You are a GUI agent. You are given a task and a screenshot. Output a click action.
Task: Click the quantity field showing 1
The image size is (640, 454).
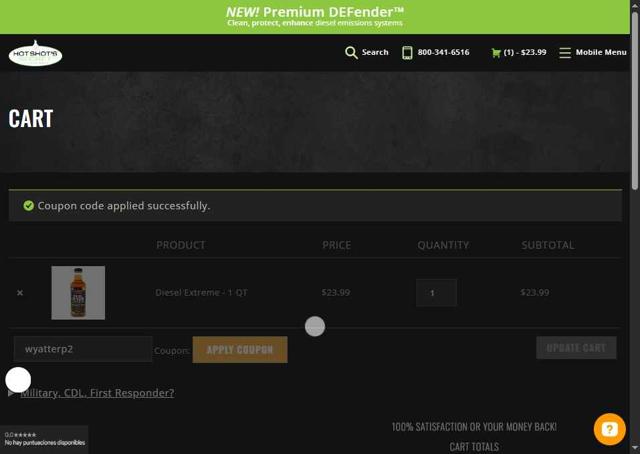[x=436, y=293]
